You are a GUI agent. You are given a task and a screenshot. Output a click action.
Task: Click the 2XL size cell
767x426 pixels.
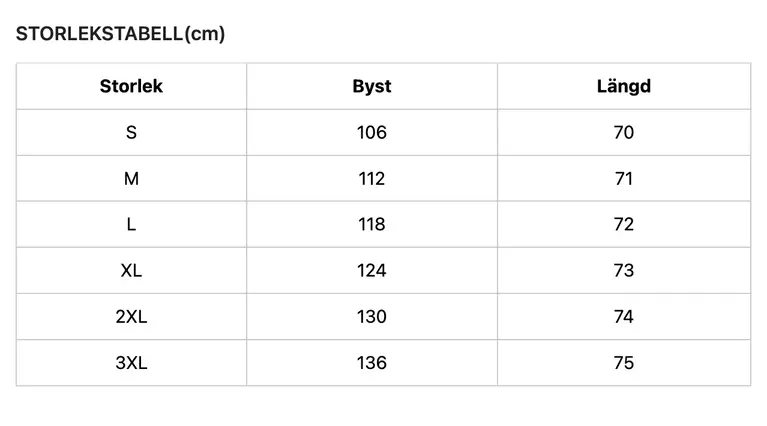click(x=131, y=316)
